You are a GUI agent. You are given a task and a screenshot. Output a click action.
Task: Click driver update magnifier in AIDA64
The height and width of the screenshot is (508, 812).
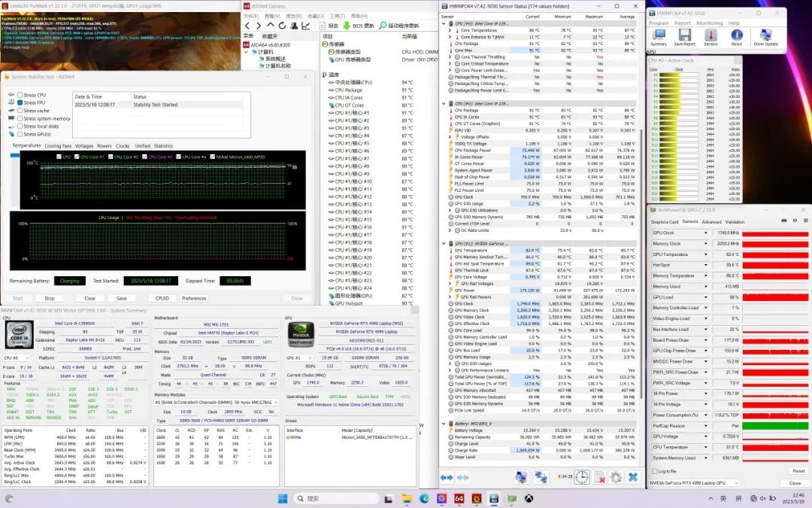[x=383, y=26]
